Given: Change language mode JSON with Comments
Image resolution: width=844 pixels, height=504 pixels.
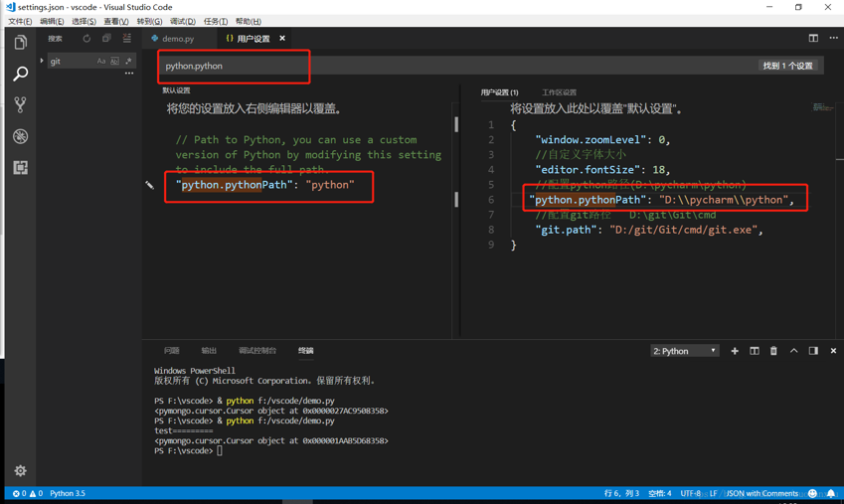Looking at the screenshot, I should click(x=762, y=493).
